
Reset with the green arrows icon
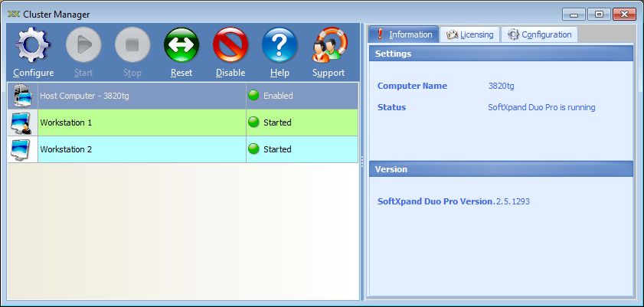tap(181, 44)
